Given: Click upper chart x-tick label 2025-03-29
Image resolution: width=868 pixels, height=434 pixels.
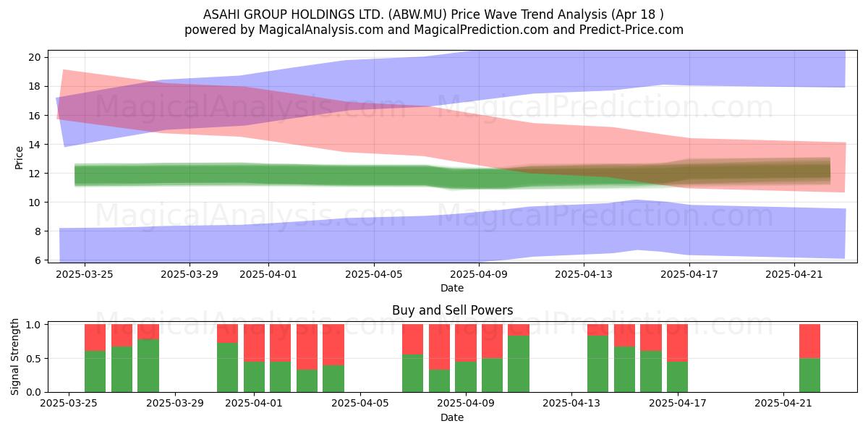Looking at the screenshot, I should coord(190,274).
